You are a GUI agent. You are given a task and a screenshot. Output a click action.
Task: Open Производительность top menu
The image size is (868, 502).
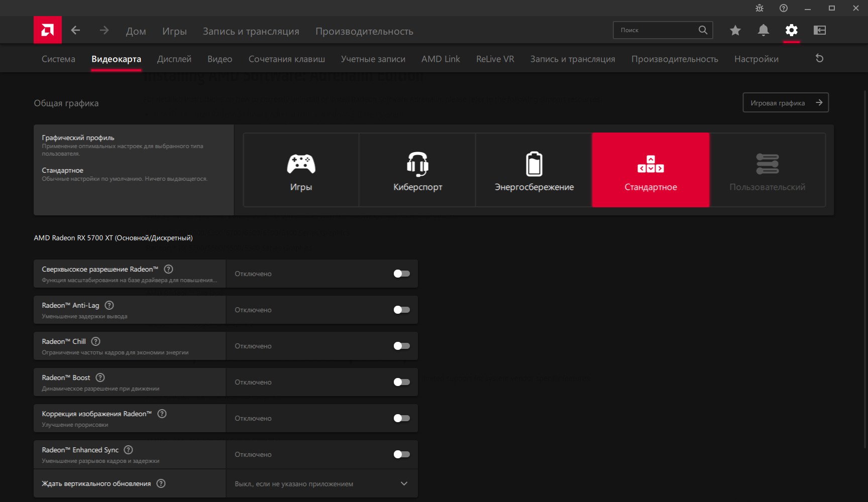[364, 31]
